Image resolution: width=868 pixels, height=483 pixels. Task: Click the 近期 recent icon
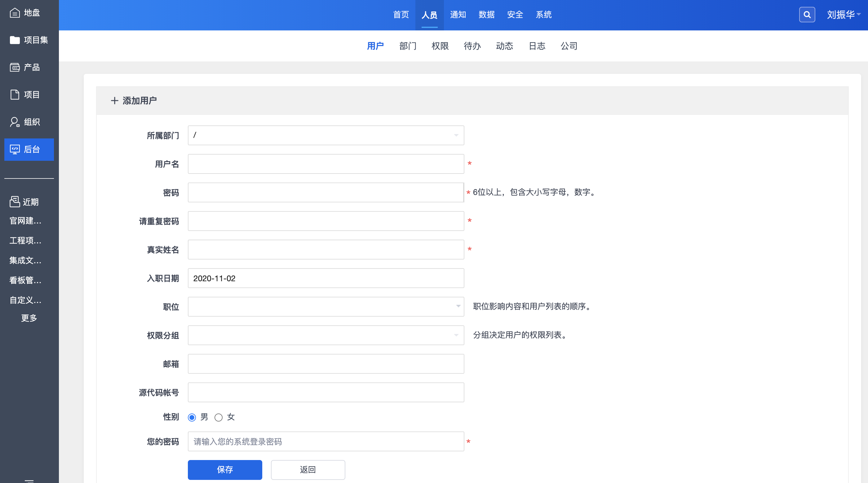[15, 202]
